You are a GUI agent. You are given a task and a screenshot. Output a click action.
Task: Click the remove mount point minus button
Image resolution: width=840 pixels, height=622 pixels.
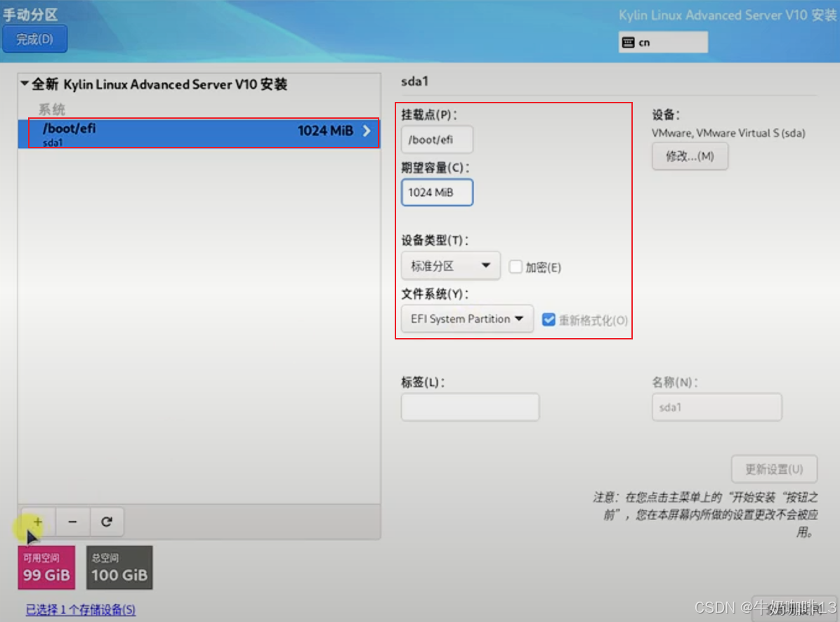pyautogui.click(x=72, y=521)
